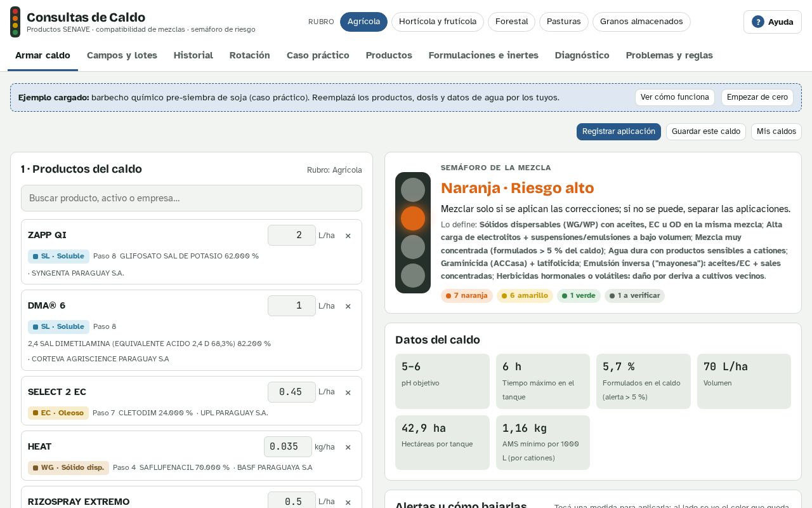Click CLETODIM 24.000 % active ingredient text

tap(155, 413)
